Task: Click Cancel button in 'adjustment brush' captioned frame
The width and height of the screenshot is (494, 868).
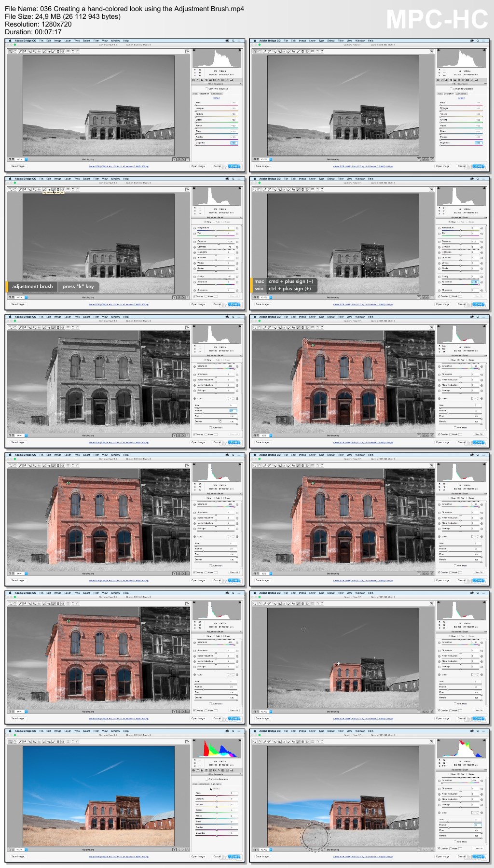Action: coord(217,304)
